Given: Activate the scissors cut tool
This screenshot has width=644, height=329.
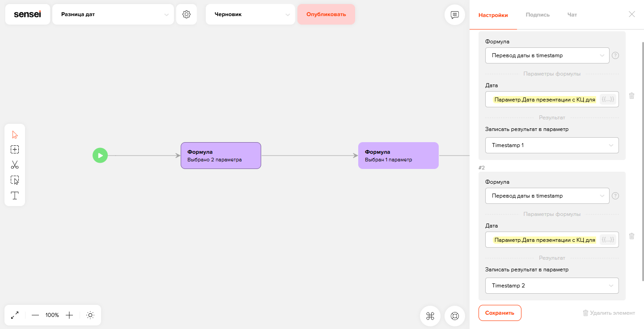Looking at the screenshot, I should click(15, 165).
